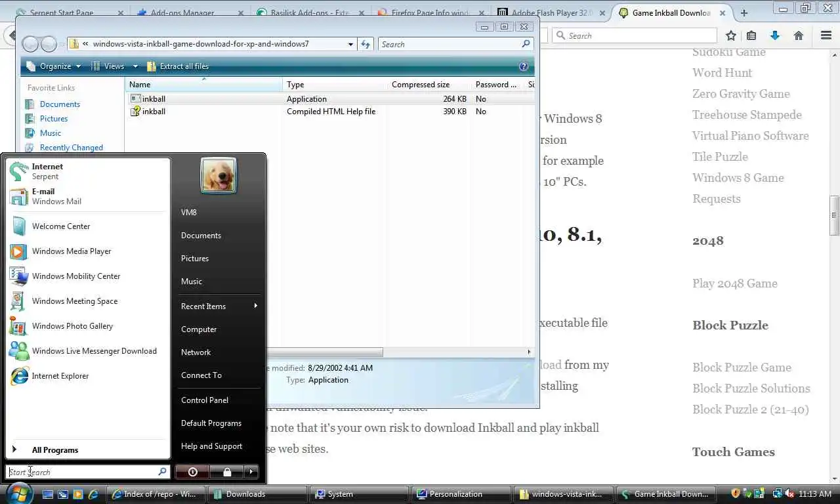Click the volume muted tray icon
Screen dimensions: 840x504
789,493
